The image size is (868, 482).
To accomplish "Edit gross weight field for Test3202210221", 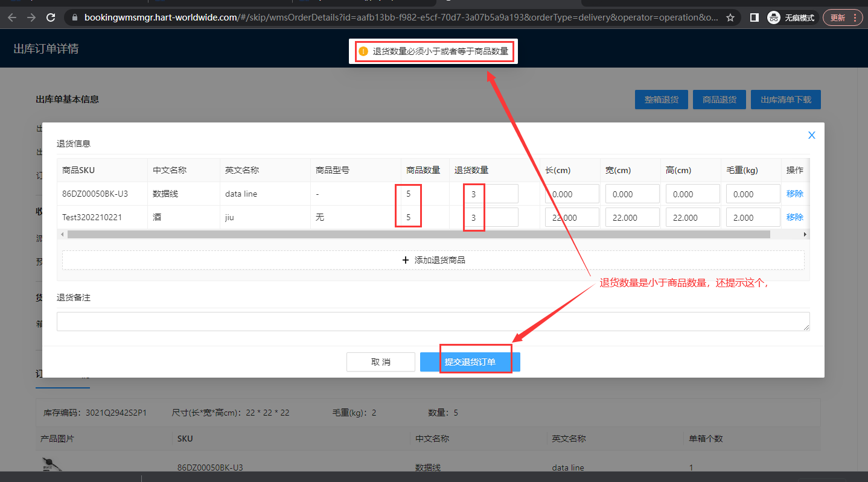I will coord(753,217).
